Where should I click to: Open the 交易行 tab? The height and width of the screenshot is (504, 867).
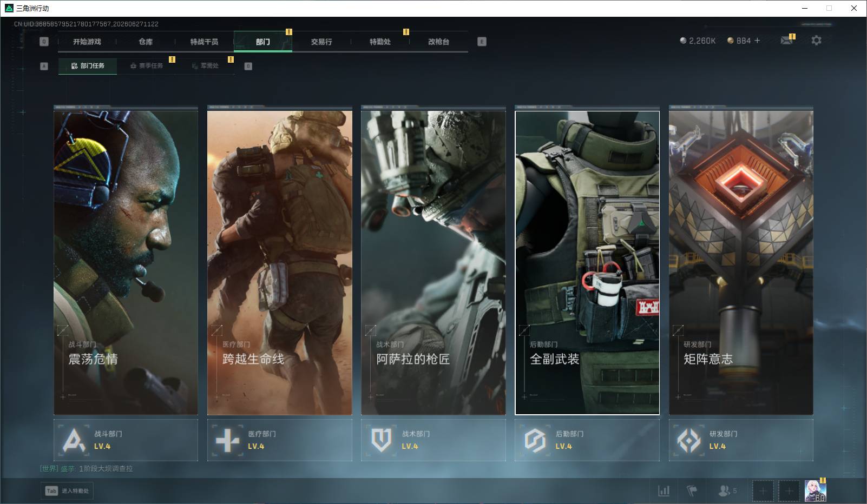[321, 42]
